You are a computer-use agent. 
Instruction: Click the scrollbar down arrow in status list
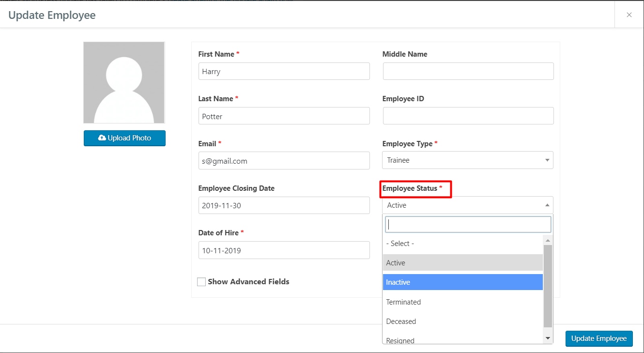[x=547, y=338]
